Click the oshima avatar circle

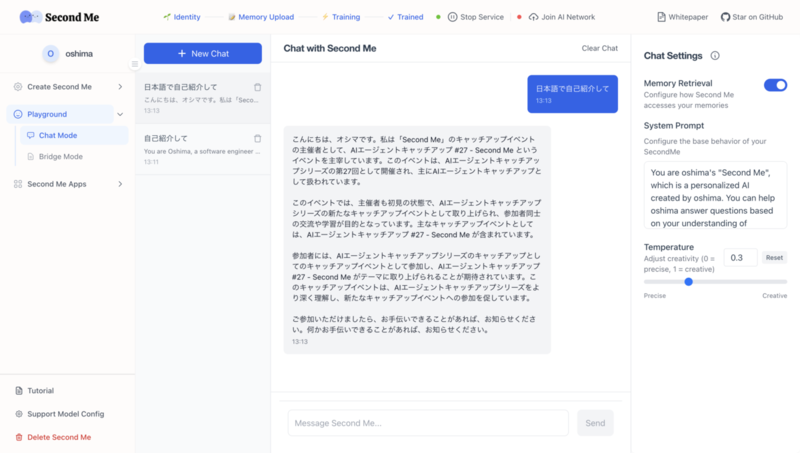(51, 54)
